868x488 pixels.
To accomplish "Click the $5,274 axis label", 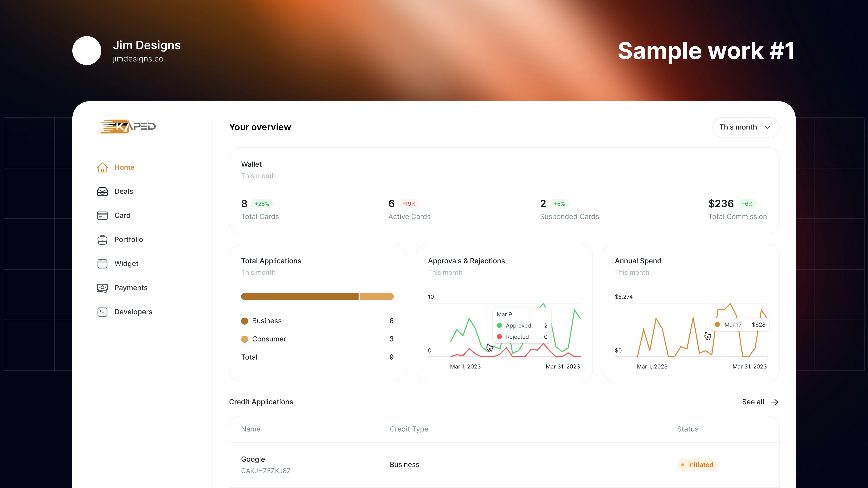I will [624, 297].
